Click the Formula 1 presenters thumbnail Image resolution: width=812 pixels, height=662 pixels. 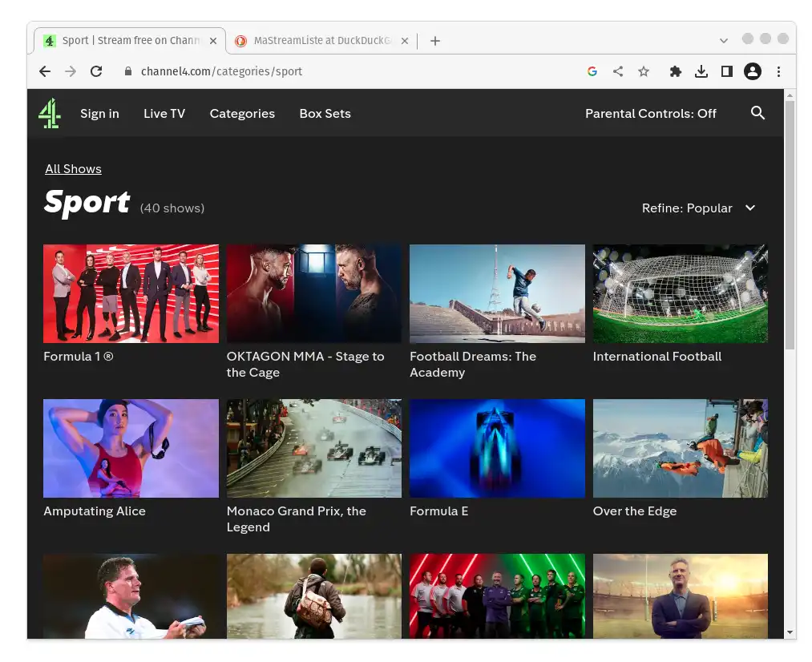[x=131, y=293]
